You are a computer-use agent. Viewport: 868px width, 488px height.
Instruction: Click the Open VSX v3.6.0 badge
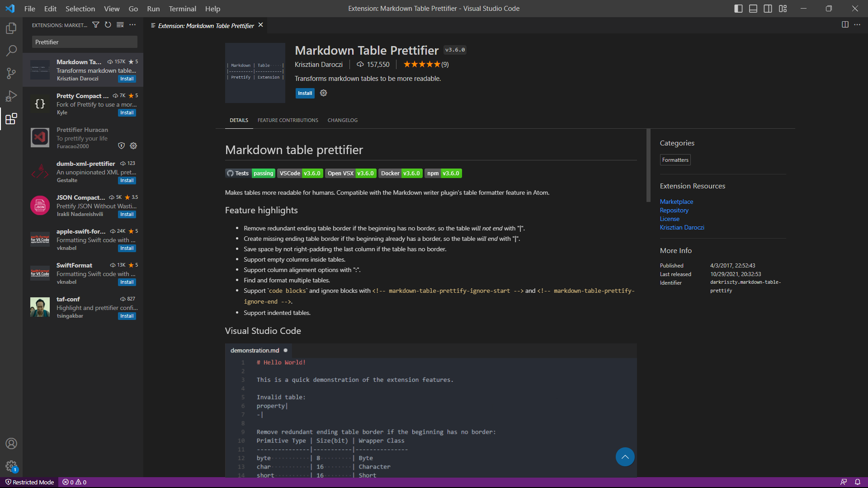[x=351, y=174]
